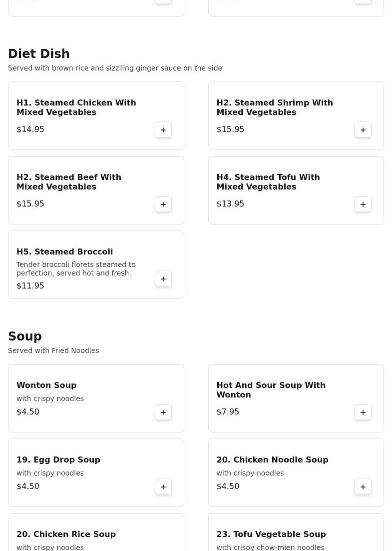
Task: Add 20. Chicken Noodle Soup to order
Action: pyautogui.click(x=363, y=487)
